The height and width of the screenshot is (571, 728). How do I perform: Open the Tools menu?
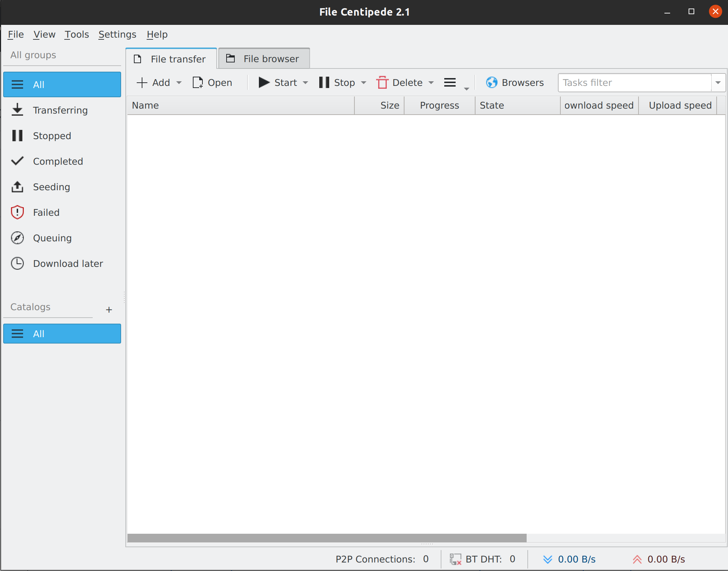point(77,34)
